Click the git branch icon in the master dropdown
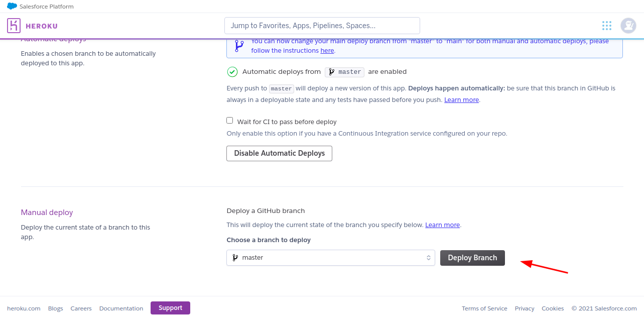The height and width of the screenshot is (319, 644). 235,258
